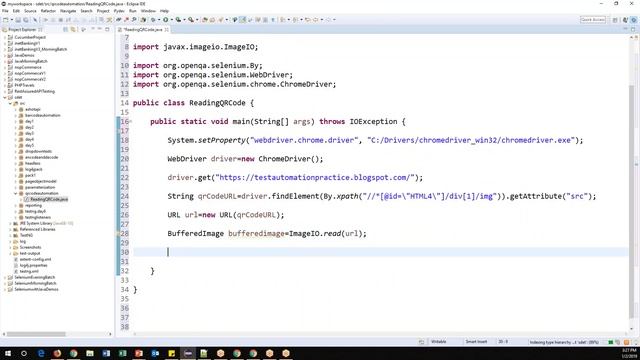Open the Navigate menu
This screenshot has width=640, height=360.
68,11
